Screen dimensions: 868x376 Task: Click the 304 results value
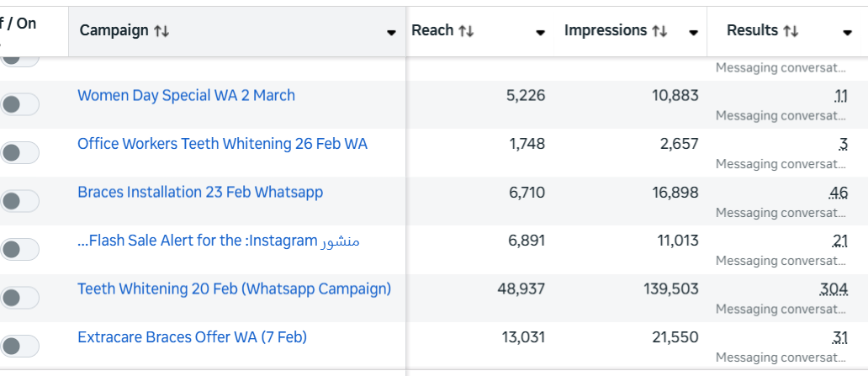[x=834, y=289]
